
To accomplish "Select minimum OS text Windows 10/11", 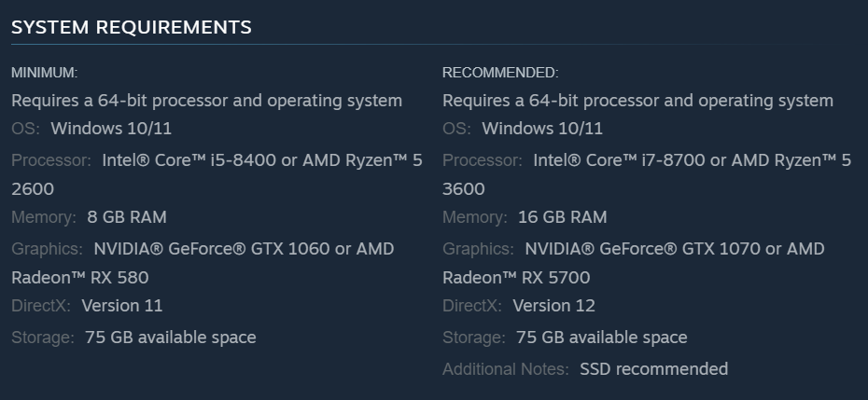I will 111,129.
